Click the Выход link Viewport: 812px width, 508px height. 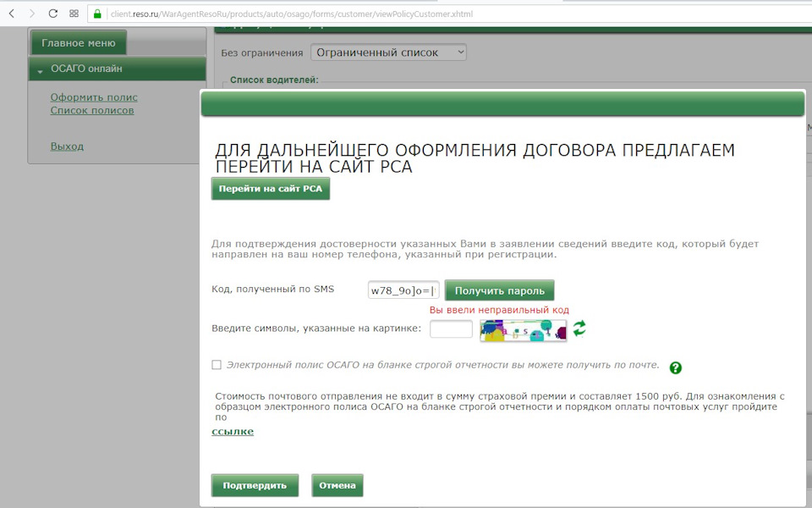67,146
